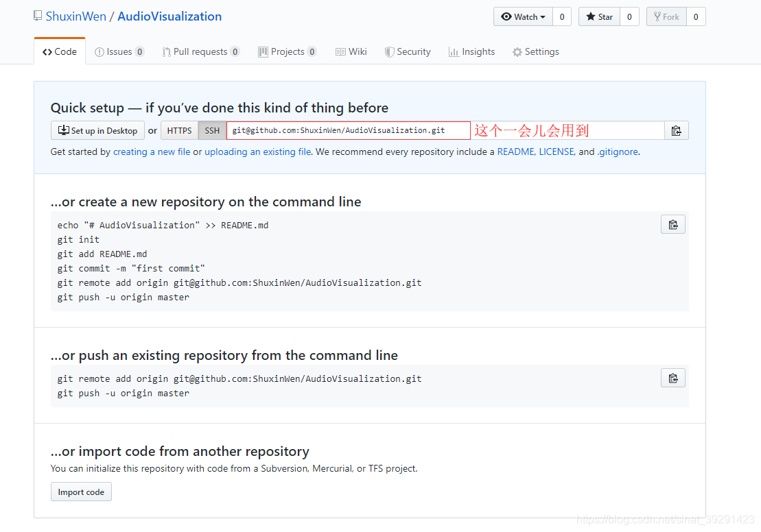Click '...or create a new repository' heading
The height and width of the screenshot is (532, 761).
coord(206,202)
